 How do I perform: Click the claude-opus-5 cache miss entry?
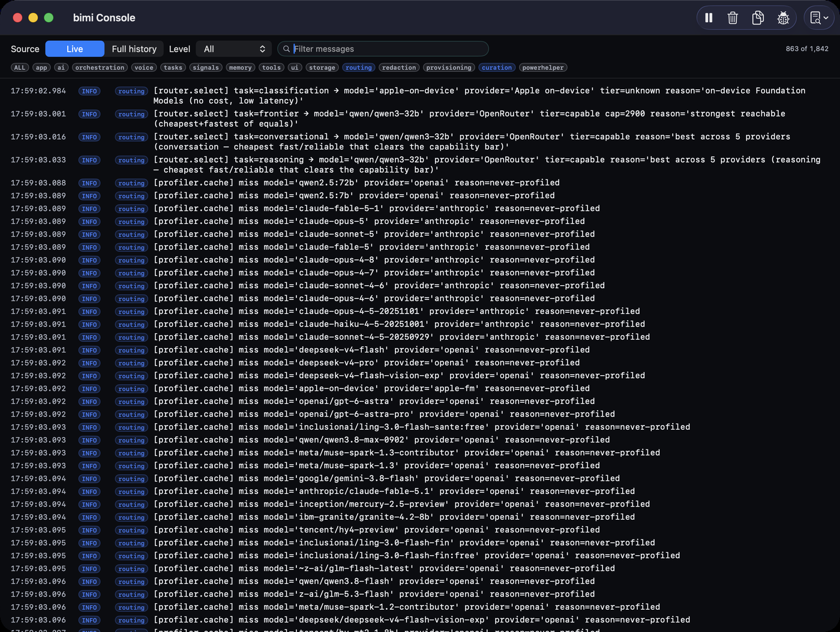(x=420, y=221)
